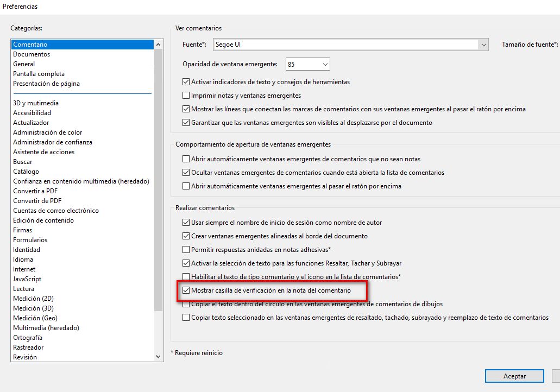Click the Aceptar button
Viewport: 560px width, 392px height.
pyautogui.click(x=514, y=376)
